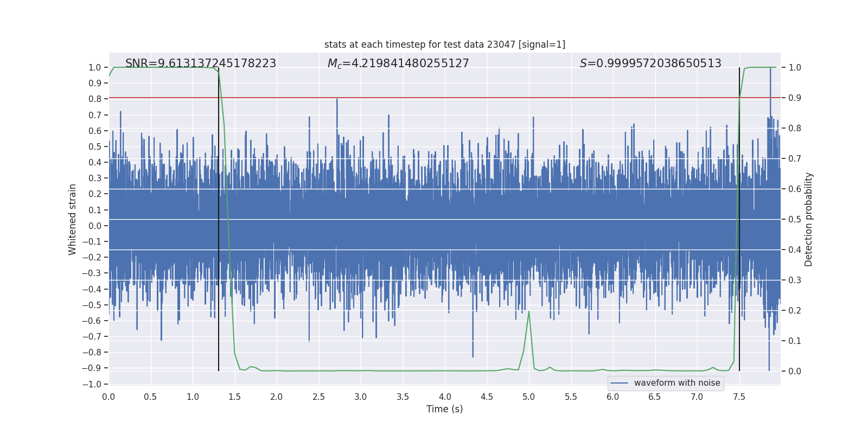Click the 0.9 tick on the right axis
The image size is (868, 434).
point(795,98)
